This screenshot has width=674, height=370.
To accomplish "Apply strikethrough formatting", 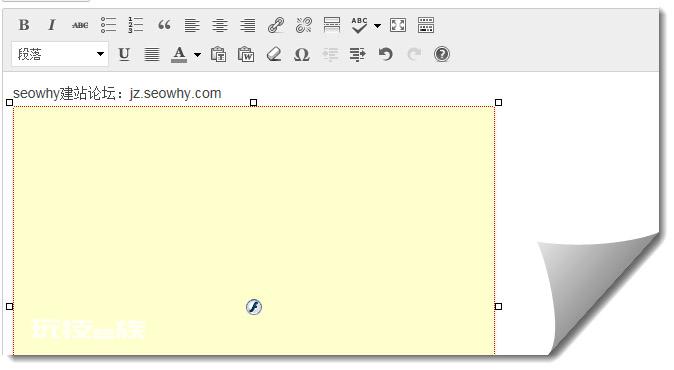I will click(80, 25).
